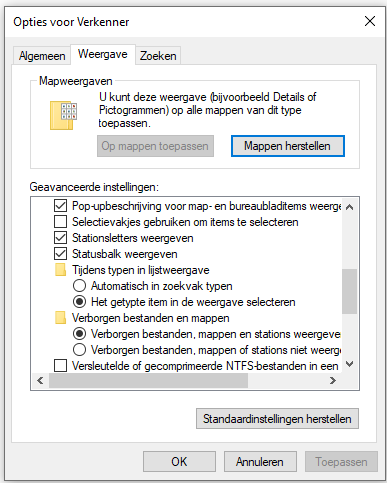The width and height of the screenshot is (387, 483).
Task: Click Standaardinstellingen herstellen button
Action: point(277,419)
